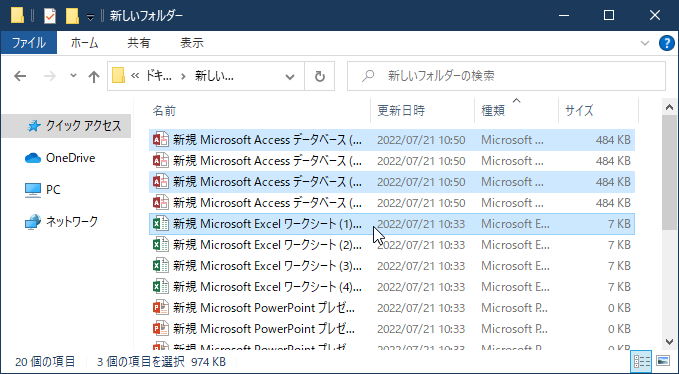Focus the 新しいフォルダーの検索 search box
Viewport: 679px width, 374px height.
pyautogui.click(x=507, y=76)
